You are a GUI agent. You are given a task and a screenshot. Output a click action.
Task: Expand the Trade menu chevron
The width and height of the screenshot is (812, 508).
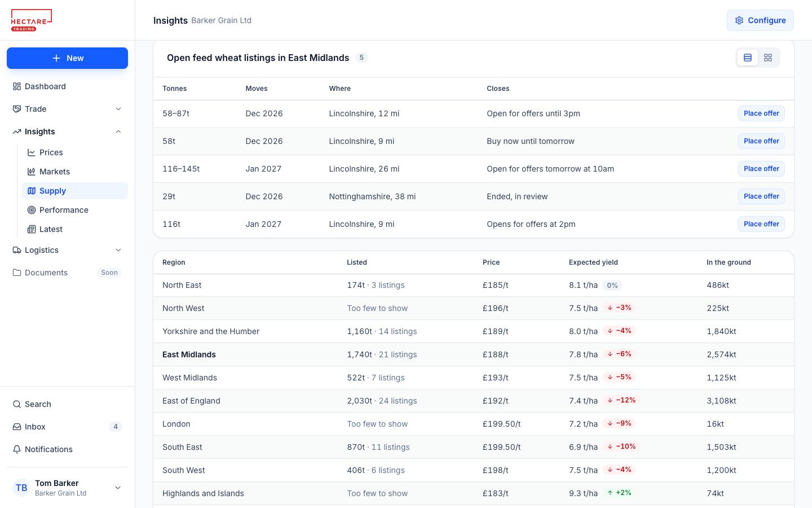[118, 109]
